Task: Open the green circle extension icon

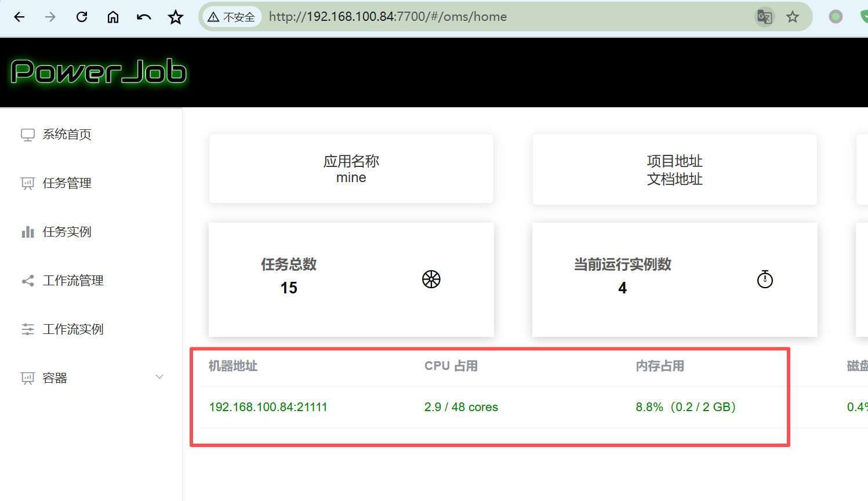Action: pos(836,17)
